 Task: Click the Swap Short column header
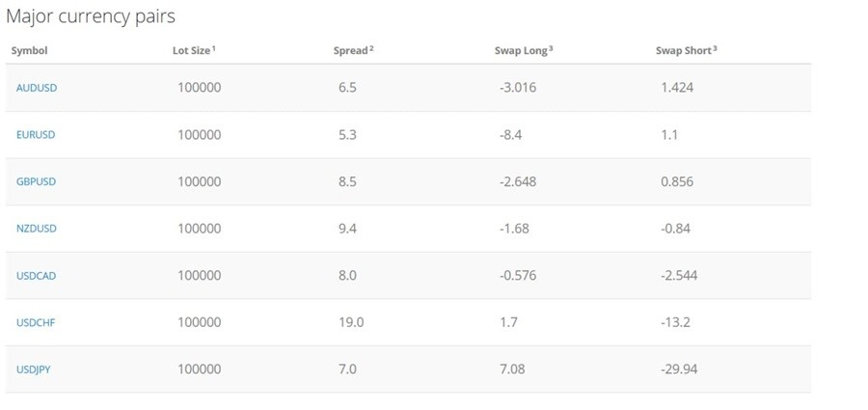pos(682,50)
